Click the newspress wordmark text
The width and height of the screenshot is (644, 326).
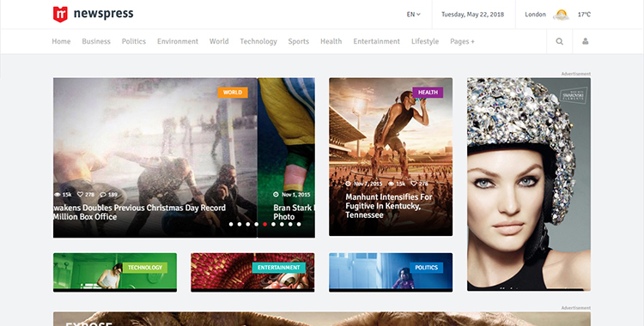[104, 14]
